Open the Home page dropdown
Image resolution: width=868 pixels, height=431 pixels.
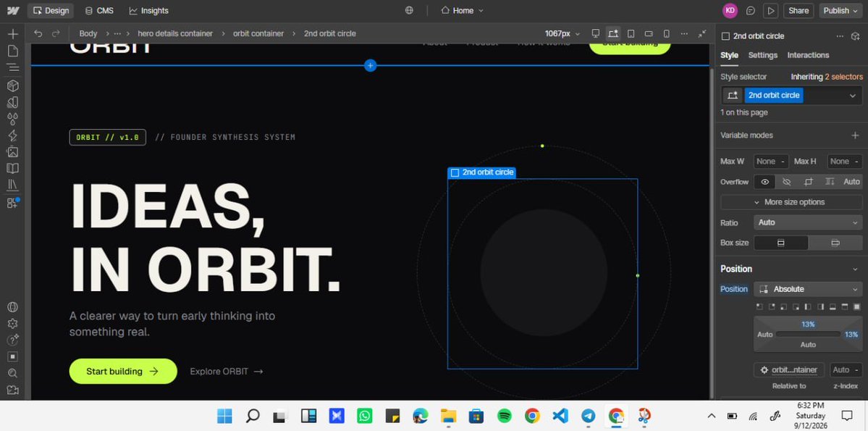coord(462,11)
